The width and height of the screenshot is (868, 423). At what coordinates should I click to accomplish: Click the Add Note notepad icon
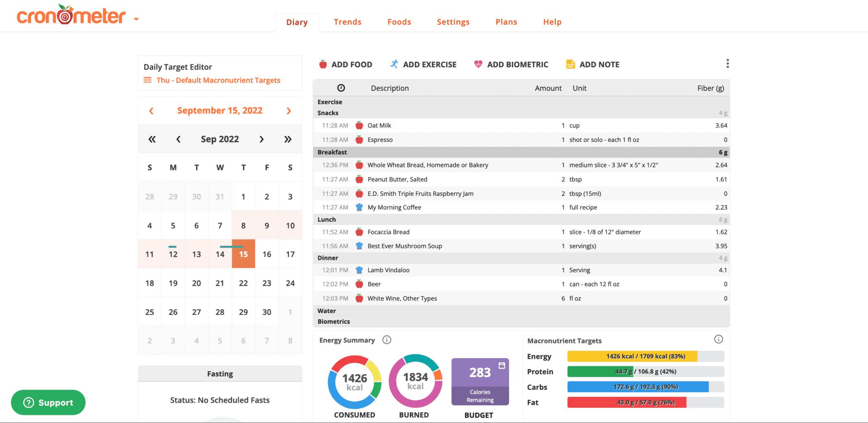[x=570, y=64]
